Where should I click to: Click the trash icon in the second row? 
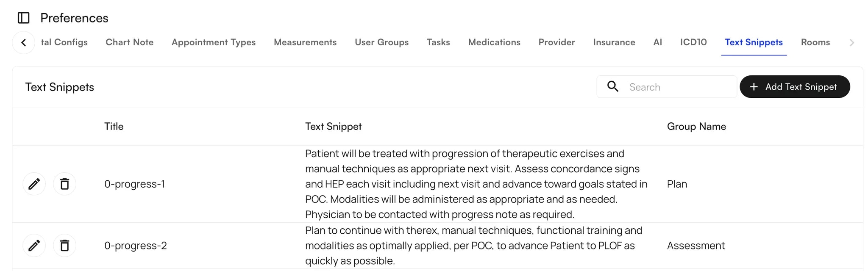(64, 245)
